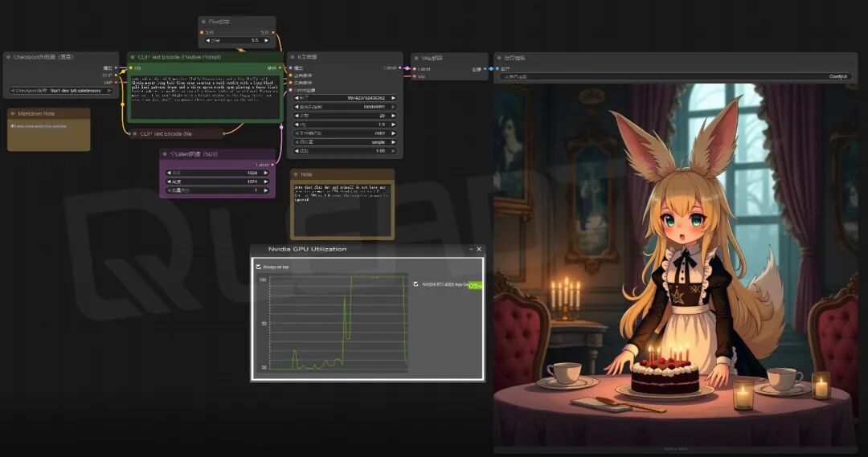
Task: Uncheck the NVIDIA RTX GPU checkbox
Action: tap(416, 284)
